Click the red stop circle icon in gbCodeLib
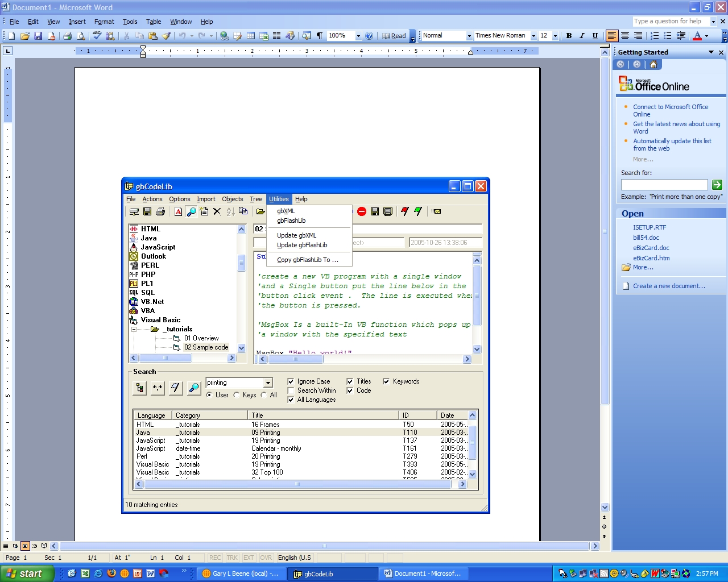 pos(362,211)
